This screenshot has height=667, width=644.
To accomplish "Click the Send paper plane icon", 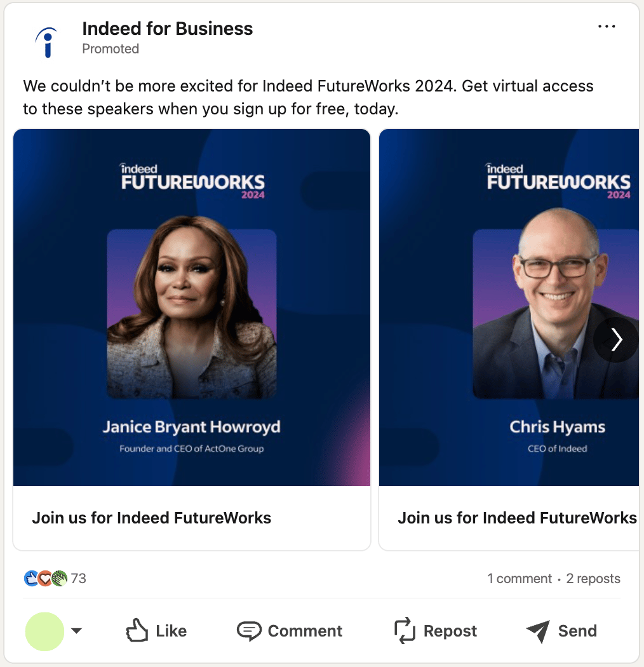I will point(538,631).
